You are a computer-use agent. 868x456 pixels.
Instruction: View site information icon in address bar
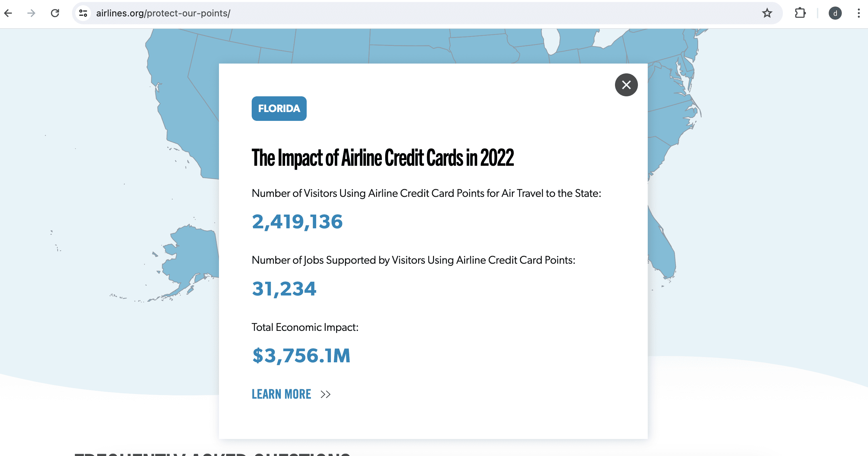click(83, 13)
